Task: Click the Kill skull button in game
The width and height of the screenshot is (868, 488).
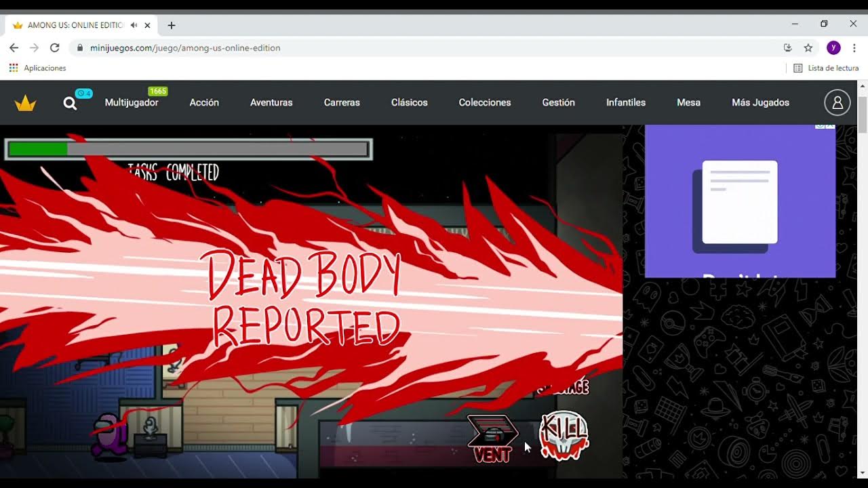Action: pyautogui.click(x=564, y=436)
